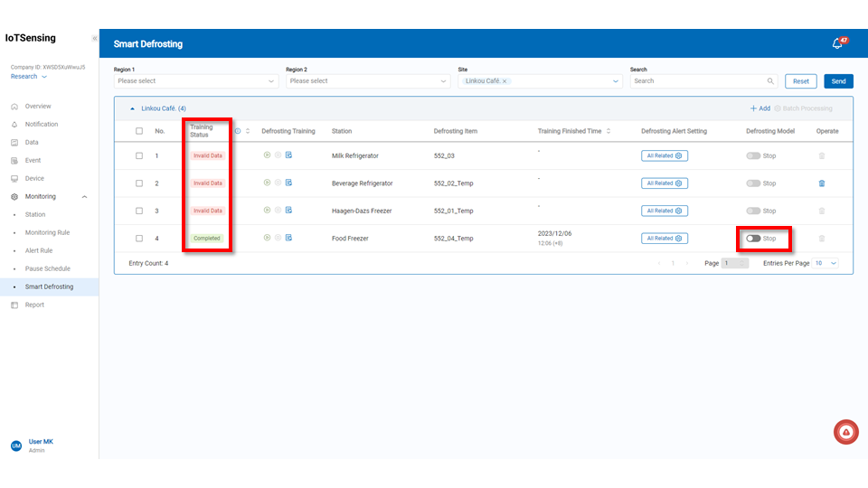Screen dimensions: 868x488
Task: Enable the defrosting model for Food Freezer
Action: point(753,239)
